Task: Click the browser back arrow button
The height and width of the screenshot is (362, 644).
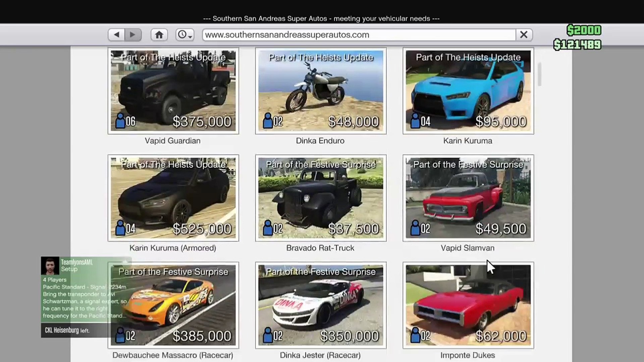Action: coord(116,35)
